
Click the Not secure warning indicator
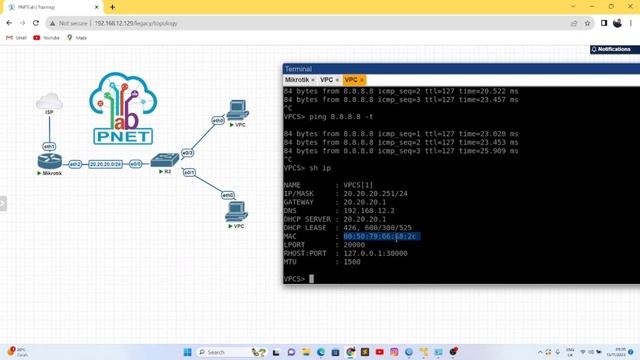coord(68,24)
